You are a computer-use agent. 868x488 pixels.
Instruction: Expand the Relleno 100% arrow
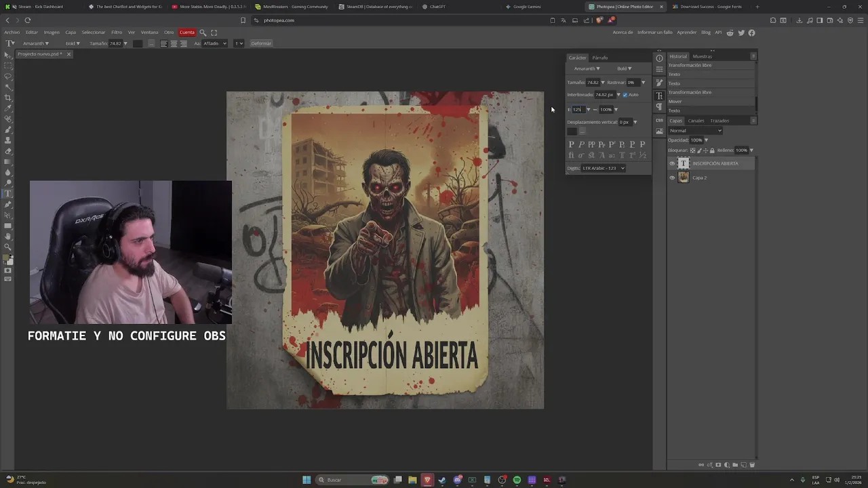tap(751, 150)
